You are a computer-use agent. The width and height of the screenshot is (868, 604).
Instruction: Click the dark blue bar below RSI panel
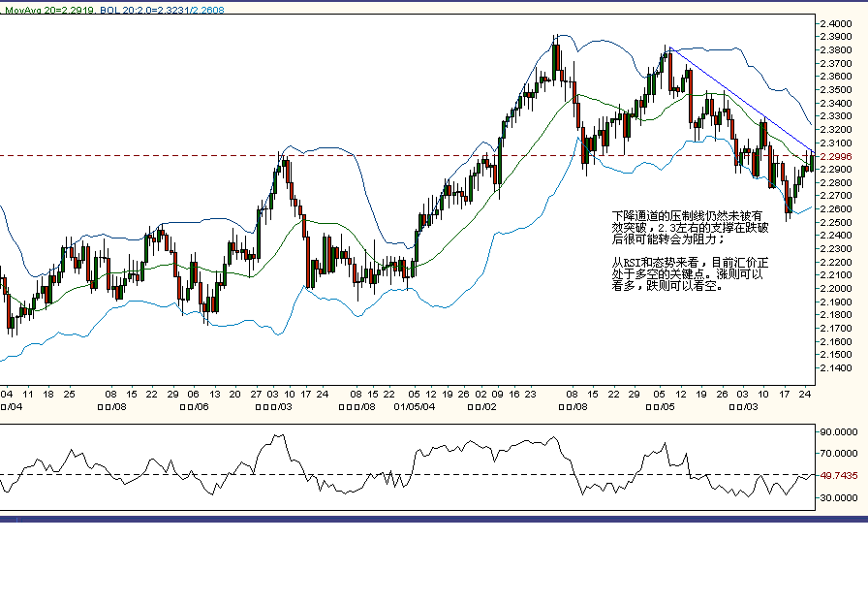tap(434, 520)
